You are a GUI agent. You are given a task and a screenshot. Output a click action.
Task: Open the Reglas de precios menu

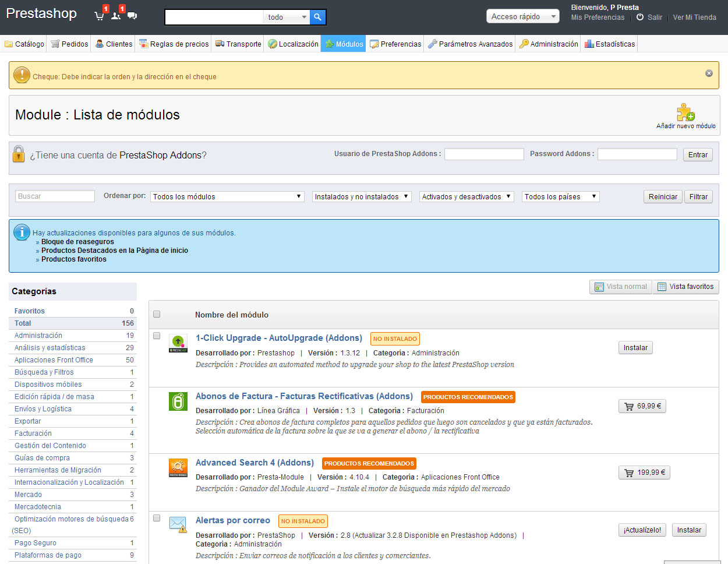[x=174, y=44]
